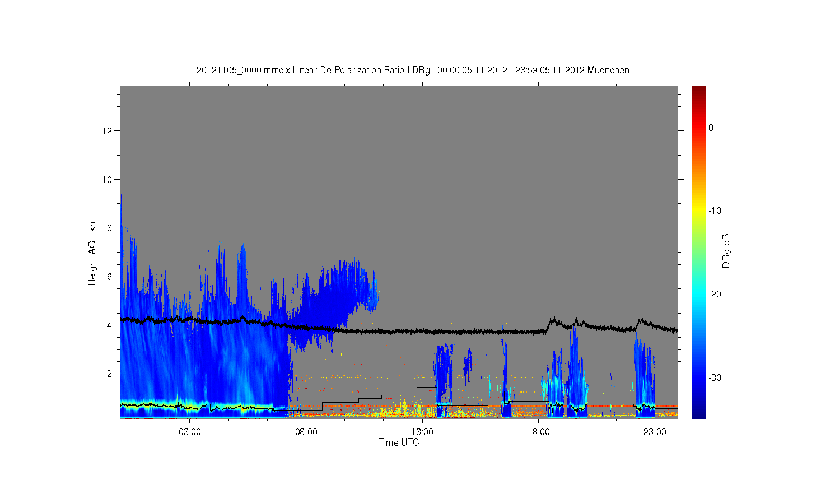Click the 'LDRg dB' colorbar label

[726, 254]
